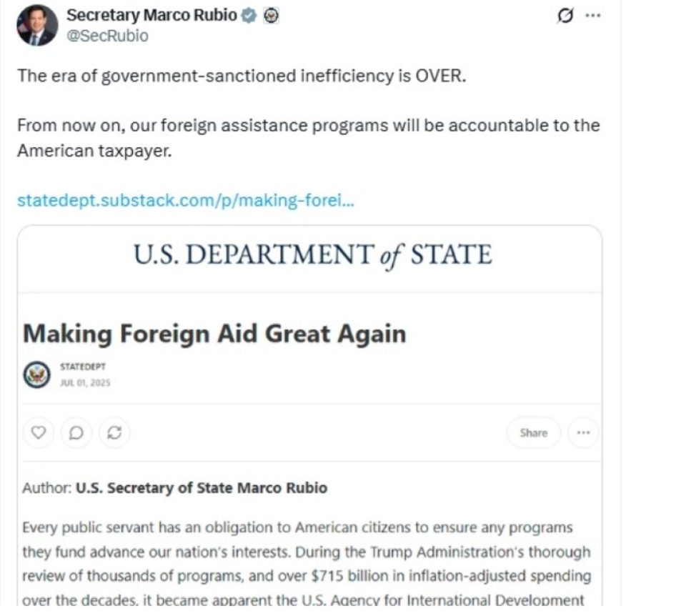Open the article's ellipsis menu next to Share
This screenshot has height=616, width=686.
(583, 433)
